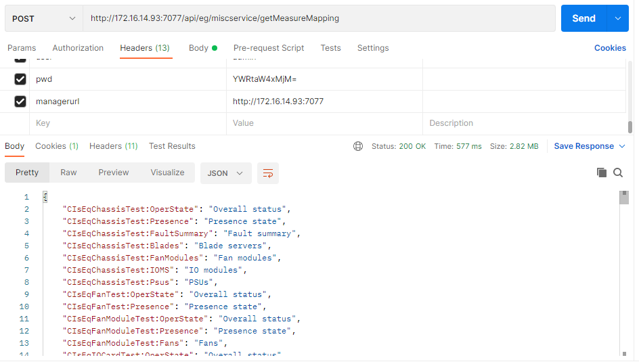
Task: Click the managerurl value http://172.16.14.93:7077
Action: 278,101
